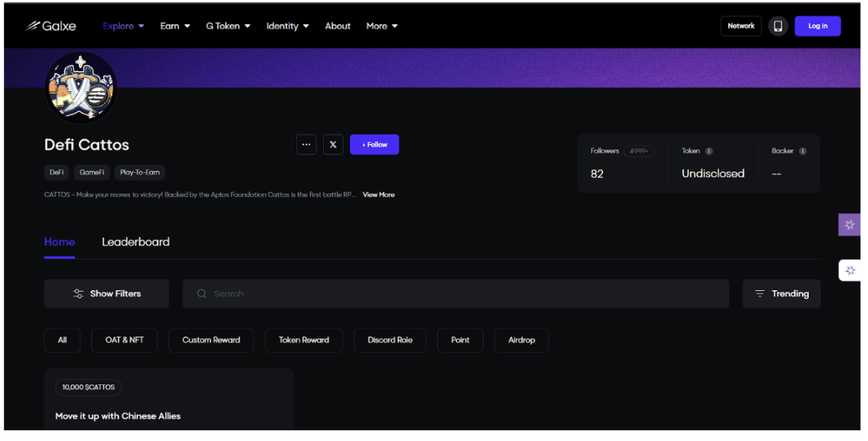Open the three-dots more options button
868x441 pixels.
coord(306,145)
